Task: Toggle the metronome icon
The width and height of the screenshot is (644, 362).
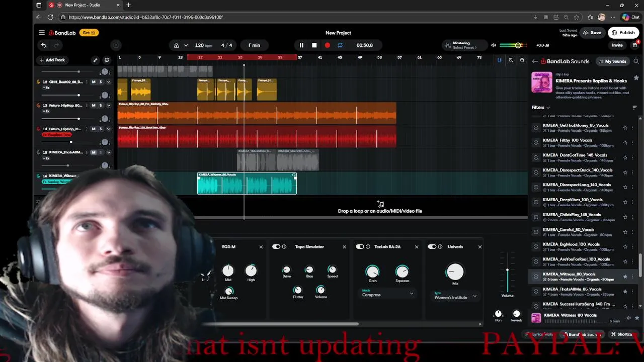Action: point(177,45)
